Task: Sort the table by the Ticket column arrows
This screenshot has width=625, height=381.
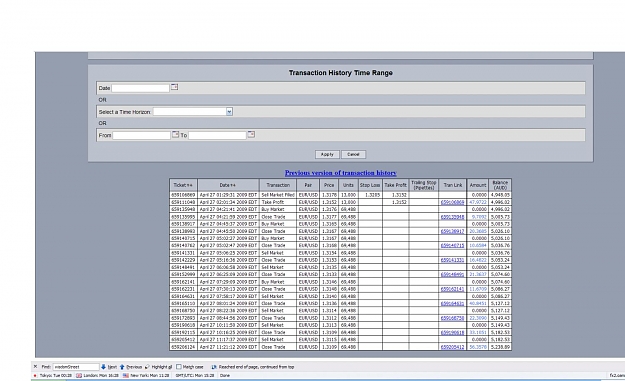Action: (x=189, y=185)
